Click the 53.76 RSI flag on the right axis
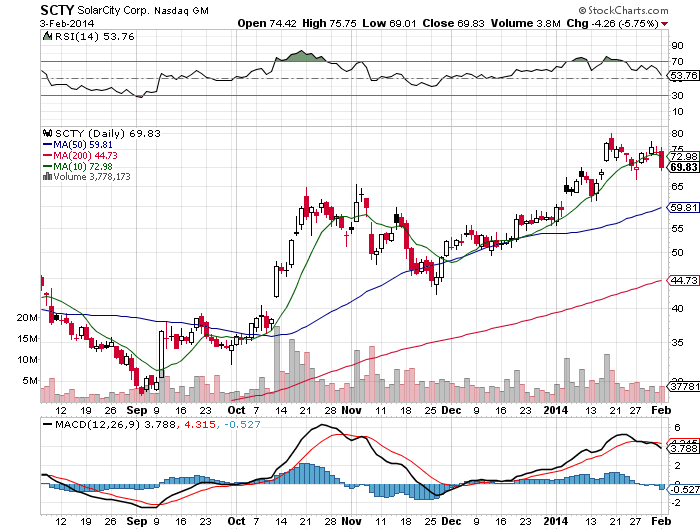Screen dimensions: 700x530 [x=683, y=75]
